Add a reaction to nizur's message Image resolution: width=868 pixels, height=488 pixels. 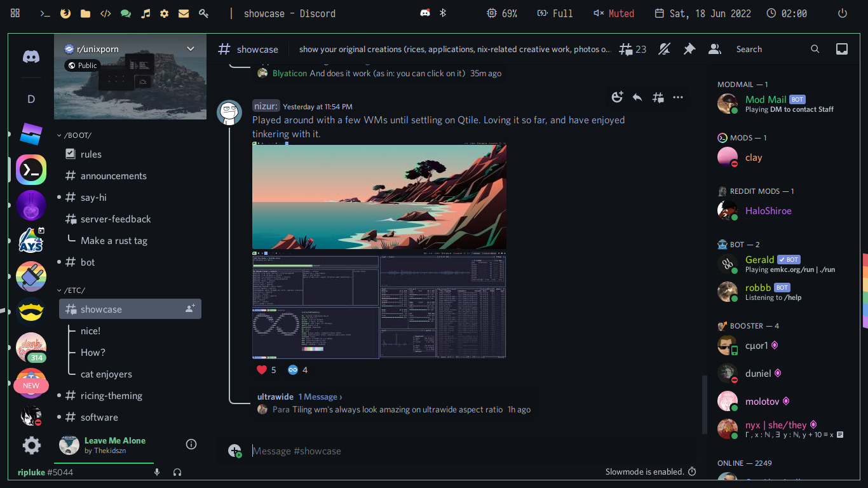click(x=617, y=97)
